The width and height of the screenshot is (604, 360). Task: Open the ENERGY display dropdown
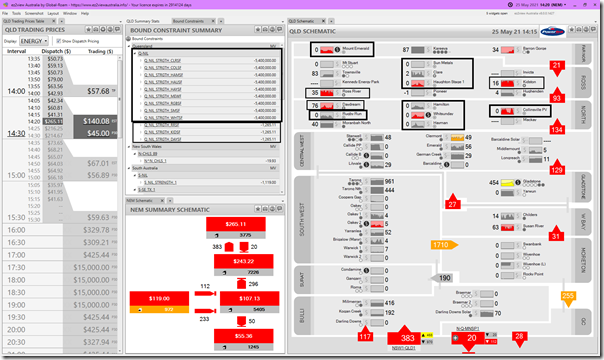pyautogui.click(x=34, y=41)
